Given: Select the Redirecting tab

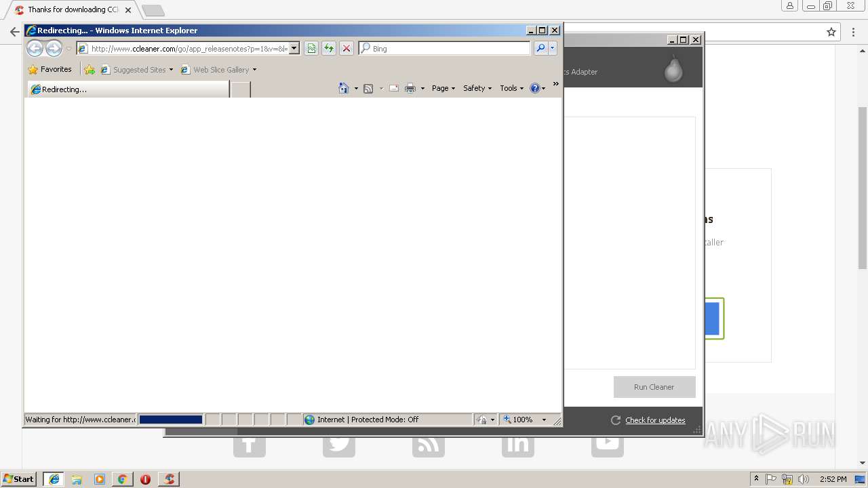Looking at the screenshot, I should point(128,89).
